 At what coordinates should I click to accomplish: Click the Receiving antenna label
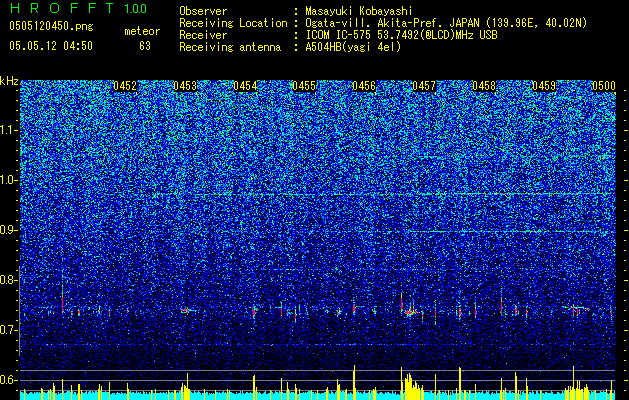(x=230, y=47)
